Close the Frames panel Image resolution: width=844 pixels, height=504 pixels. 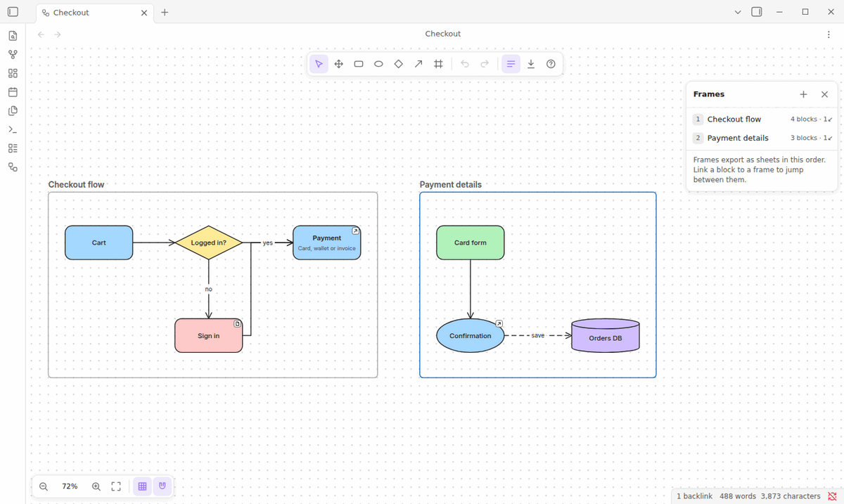pos(824,94)
